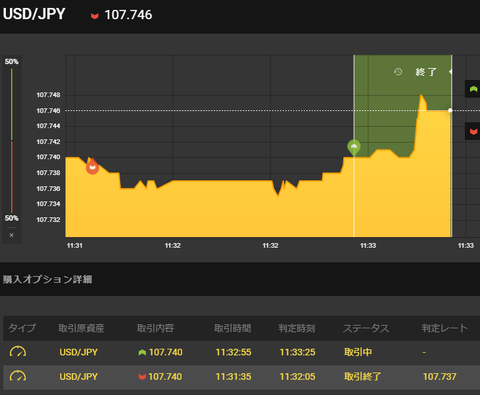
Task: Click the 取引終了 status cell
Action: click(363, 377)
